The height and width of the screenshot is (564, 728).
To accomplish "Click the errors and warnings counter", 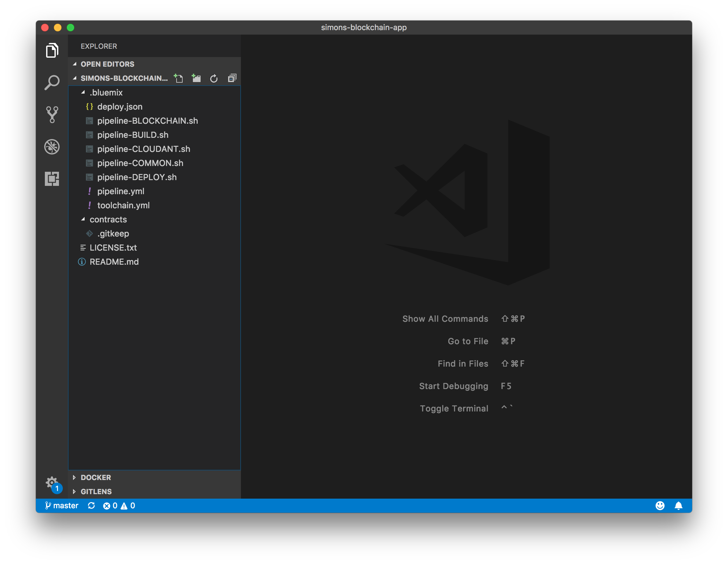I will [119, 506].
